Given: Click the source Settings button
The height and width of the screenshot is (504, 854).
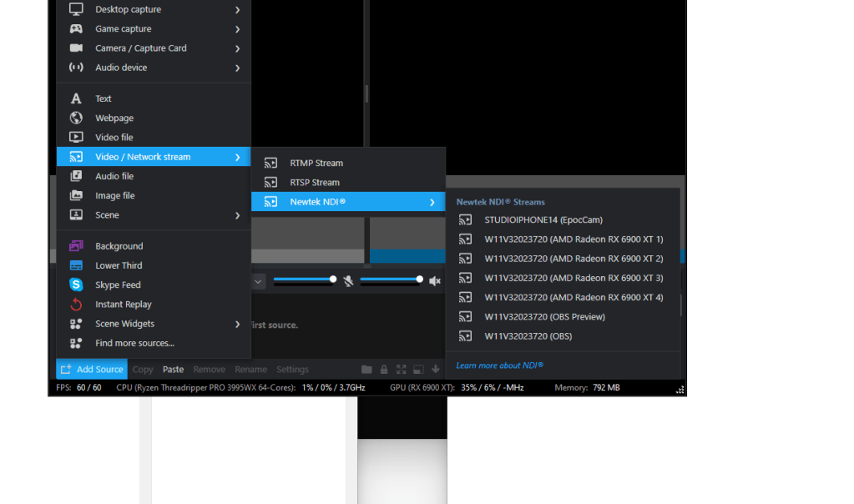Looking at the screenshot, I should [292, 370].
